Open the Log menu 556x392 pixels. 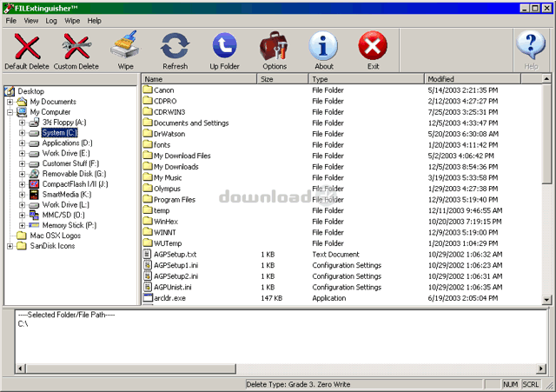[x=51, y=21]
